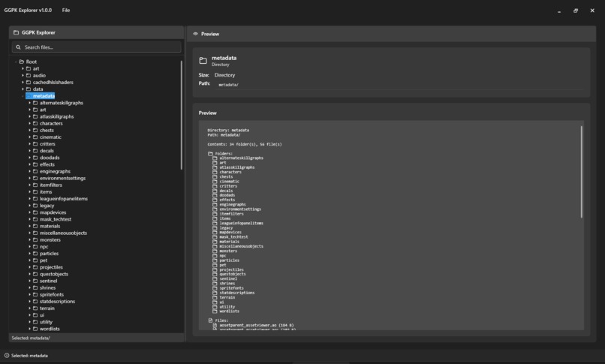Click the effects folder icon in tree

pyautogui.click(x=35, y=164)
